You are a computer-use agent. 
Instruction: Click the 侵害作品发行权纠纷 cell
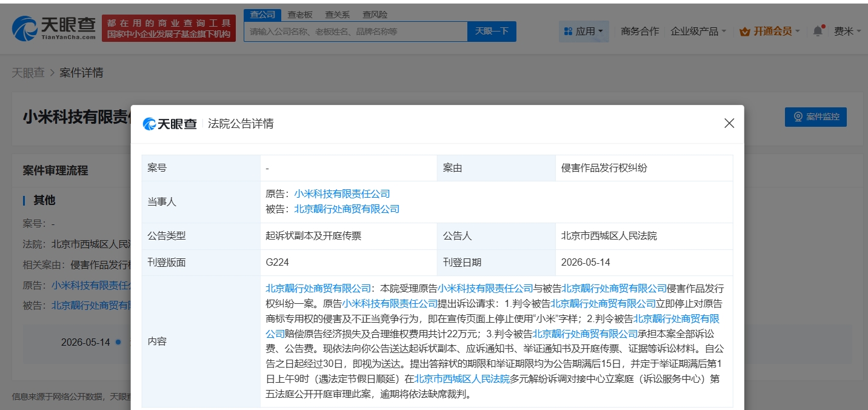pyautogui.click(x=644, y=168)
